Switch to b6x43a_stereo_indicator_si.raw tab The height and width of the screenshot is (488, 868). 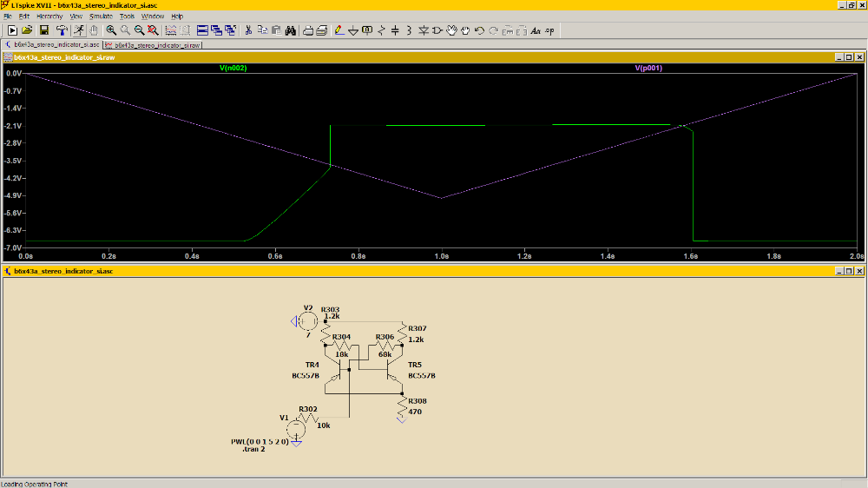153,45
